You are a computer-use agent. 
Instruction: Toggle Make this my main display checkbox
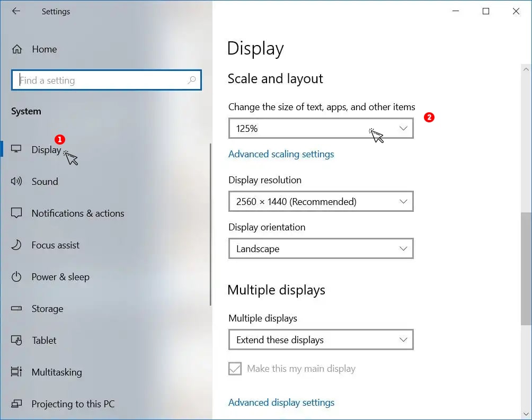pyautogui.click(x=235, y=369)
